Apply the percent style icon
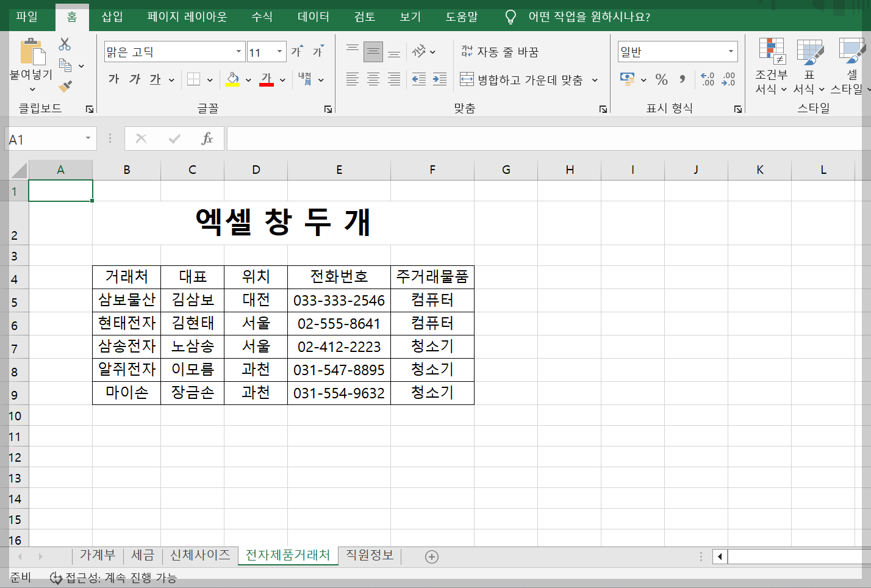The width and height of the screenshot is (871, 588). 661,79
